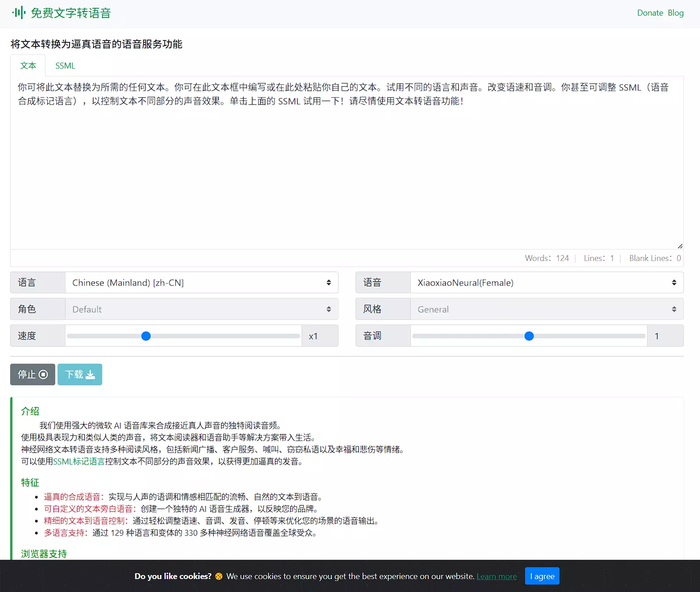The image size is (700, 592).
Task: Open the SSML标记语言 link
Action: (79, 461)
